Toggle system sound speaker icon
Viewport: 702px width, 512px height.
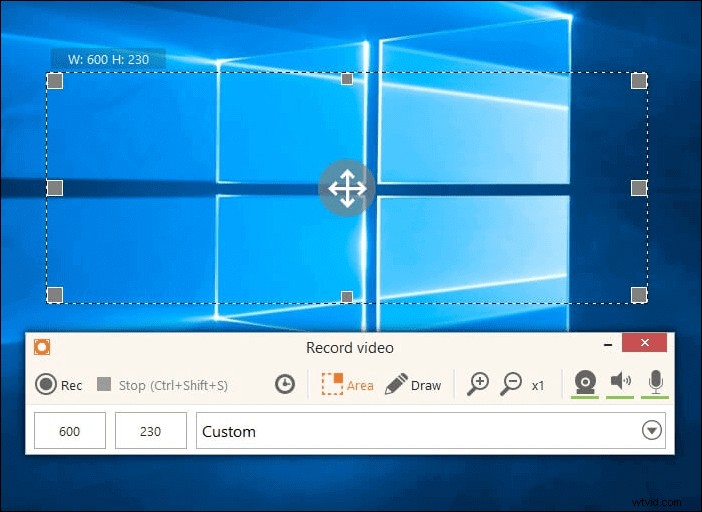pos(620,383)
